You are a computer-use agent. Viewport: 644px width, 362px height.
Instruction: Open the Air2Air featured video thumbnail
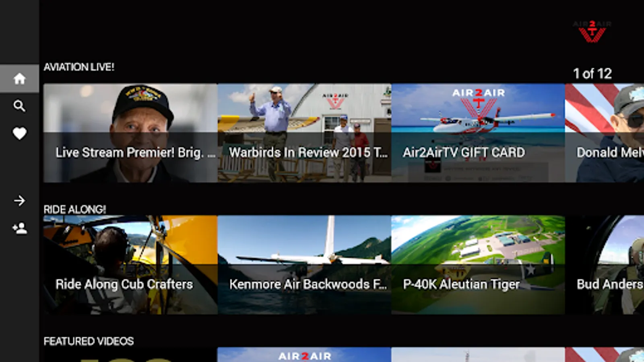304,355
